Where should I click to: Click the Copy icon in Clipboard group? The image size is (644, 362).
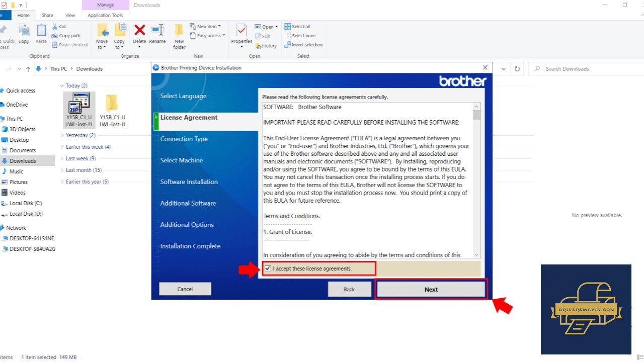pyautogui.click(x=24, y=34)
